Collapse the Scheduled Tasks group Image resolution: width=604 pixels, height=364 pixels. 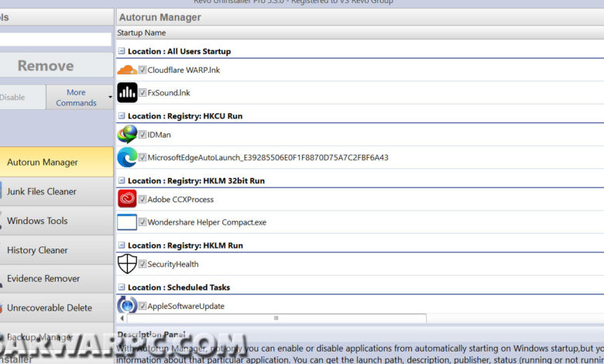[x=122, y=287]
